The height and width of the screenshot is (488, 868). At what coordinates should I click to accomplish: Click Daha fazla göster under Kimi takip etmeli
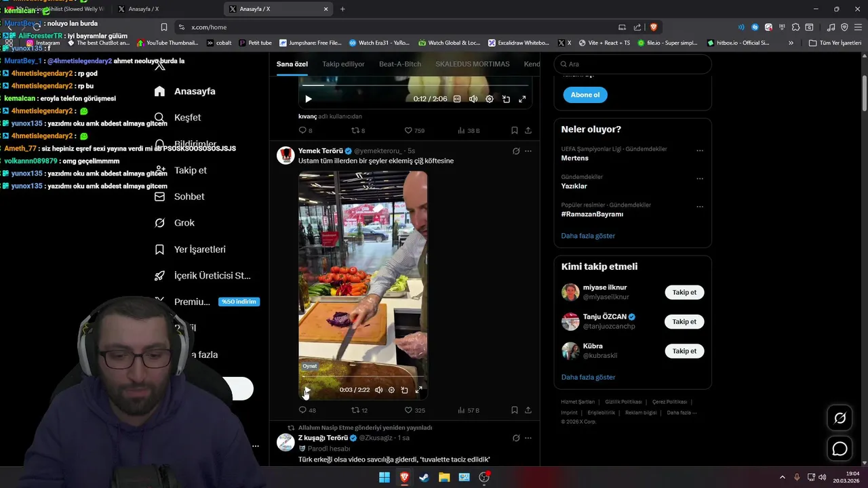[588, 377]
